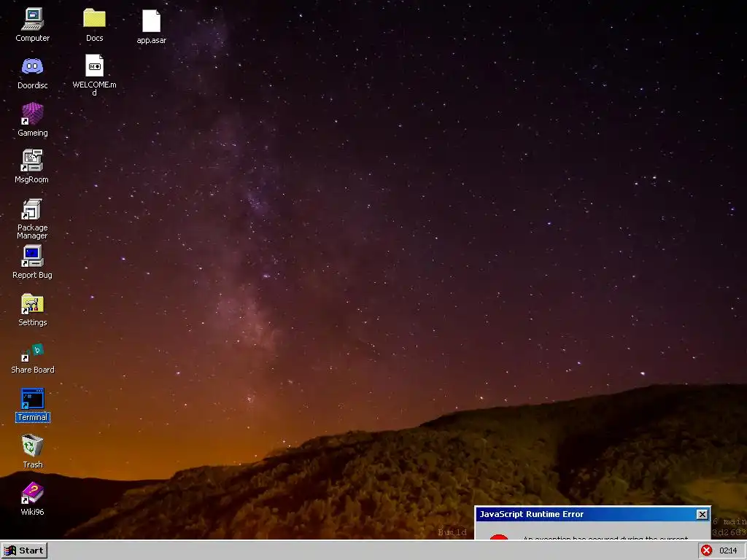Click the JavaScript Runtime Error title bar

(x=592, y=514)
